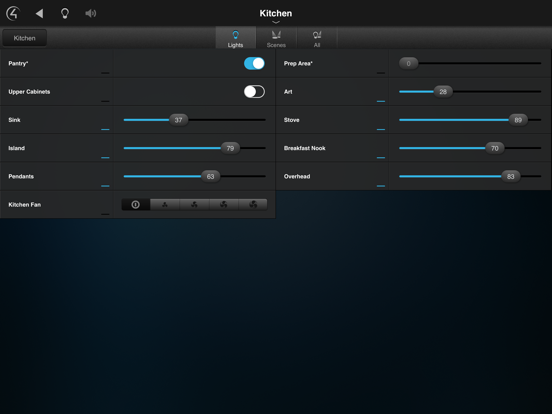Click the Island light label
This screenshot has width=552, height=414.
17,148
